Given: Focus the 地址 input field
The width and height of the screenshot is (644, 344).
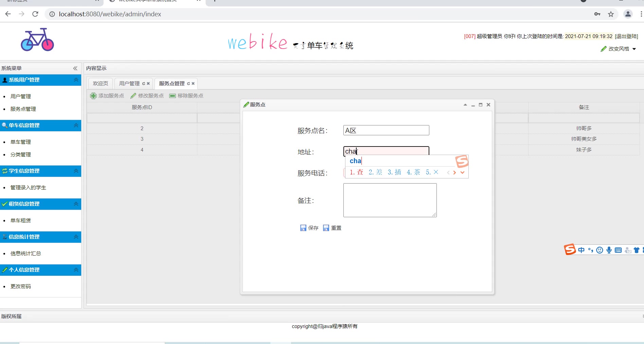Looking at the screenshot, I should coord(386,151).
